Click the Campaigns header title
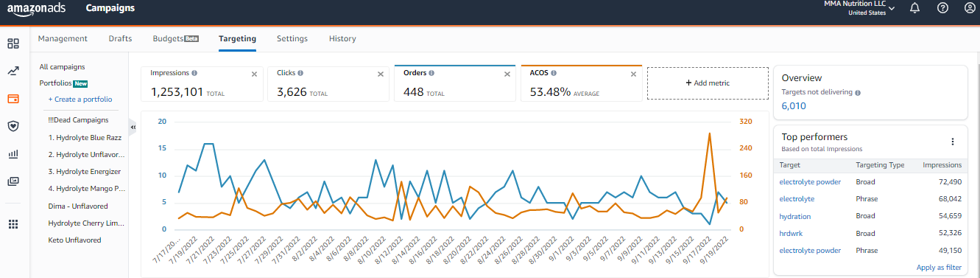The height and width of the screenshot is (278, 980). [x=110, y=8]
